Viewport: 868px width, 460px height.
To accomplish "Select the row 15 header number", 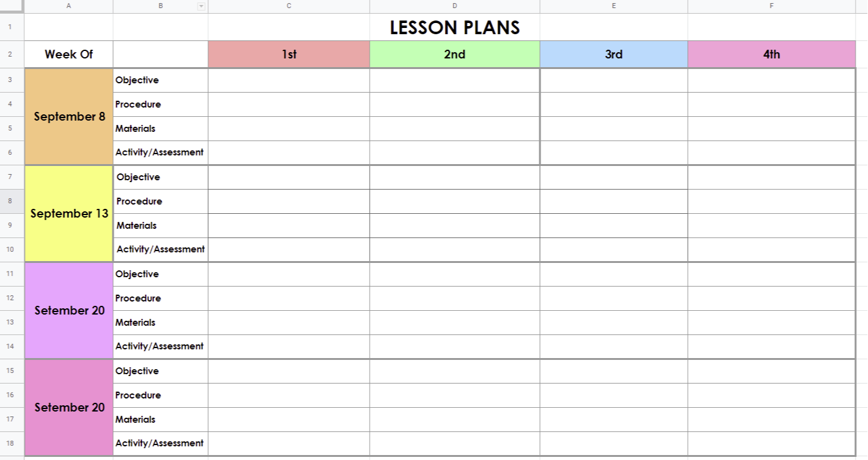I will tap(10, 370).
